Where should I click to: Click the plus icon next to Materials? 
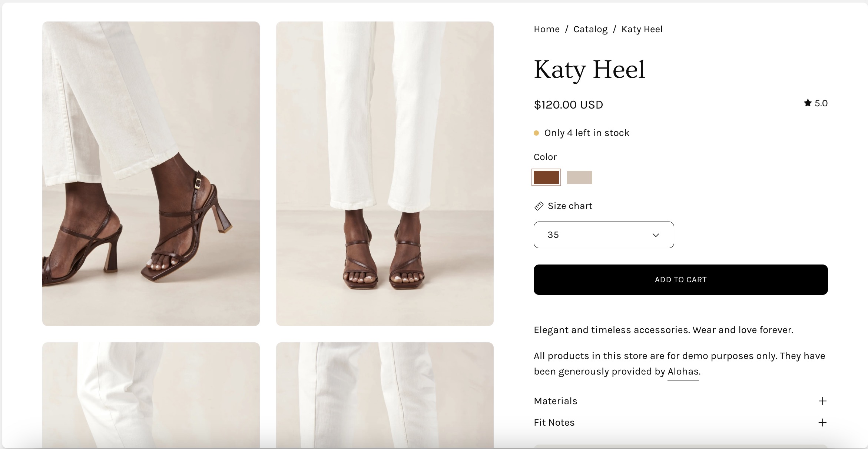coord(822,401)
